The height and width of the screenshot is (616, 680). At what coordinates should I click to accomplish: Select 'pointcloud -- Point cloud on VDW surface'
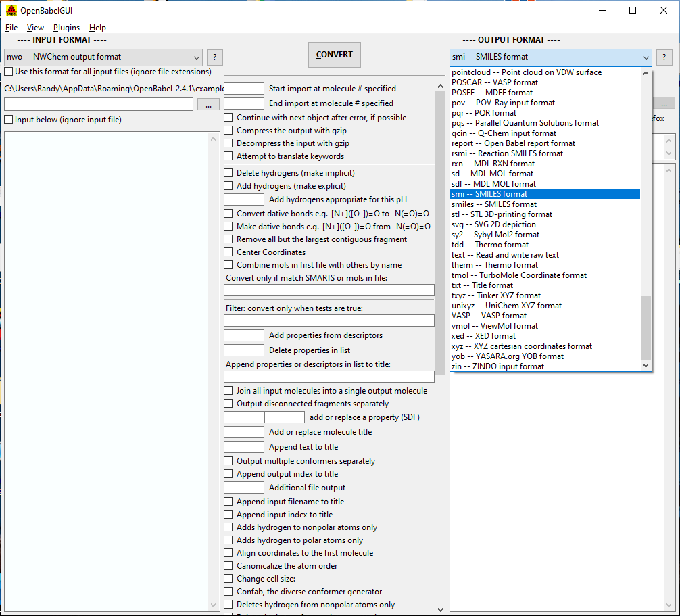(545, 72)
